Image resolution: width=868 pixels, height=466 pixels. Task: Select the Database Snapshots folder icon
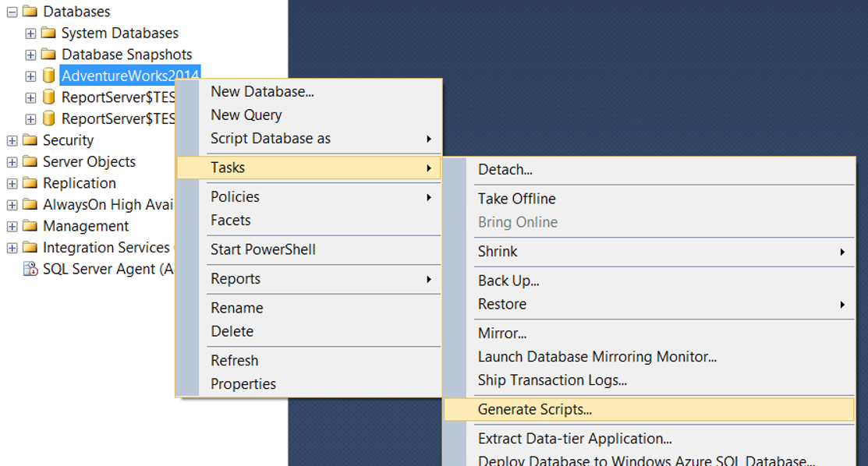pos(48,55)
